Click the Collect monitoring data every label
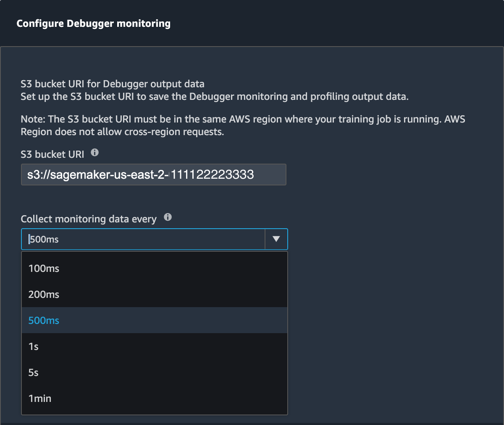This screenshot has height=425, width=504. 88,219
